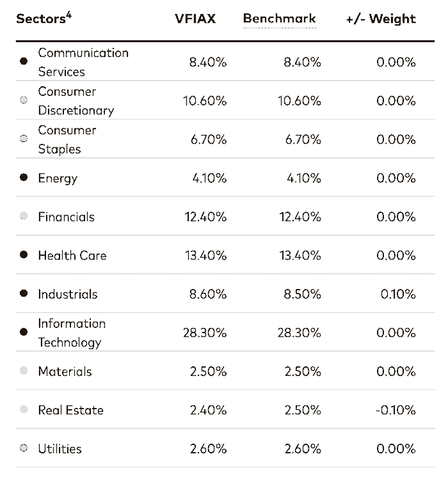Click the Consumer Discretionary sector dot
The image size is (448, 477).
click(x=24, y=100)
